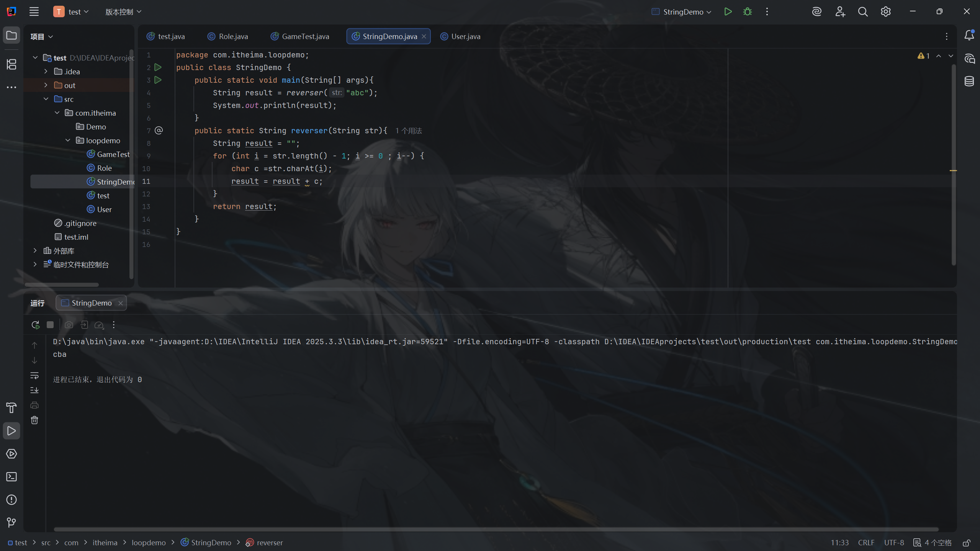Switch to the Role.java tab
This screenshot has width=980, height=551.
[228, 36]
